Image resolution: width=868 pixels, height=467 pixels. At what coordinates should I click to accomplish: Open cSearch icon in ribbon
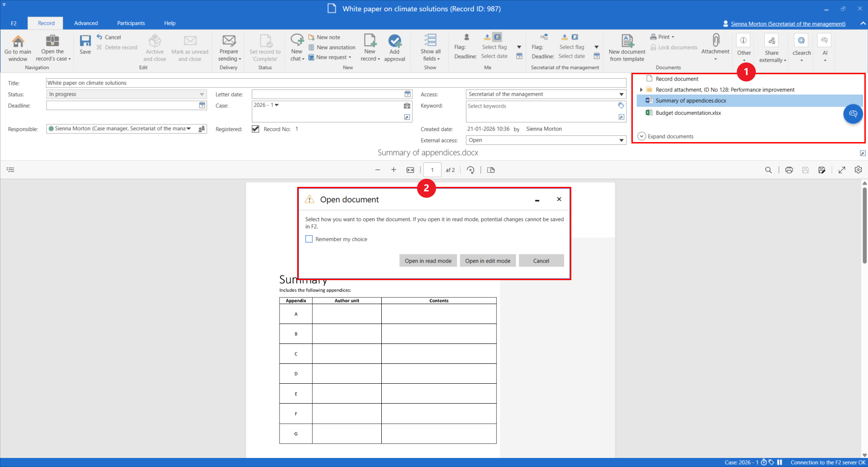801,41
